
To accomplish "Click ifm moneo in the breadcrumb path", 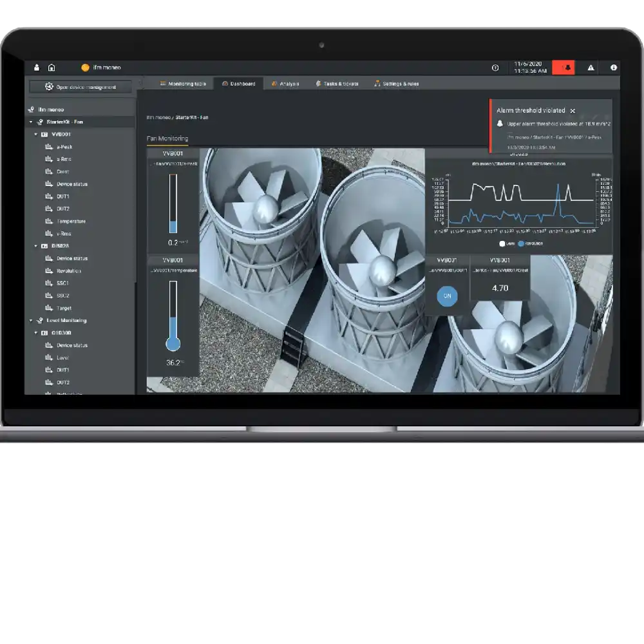I will point(157,118).
